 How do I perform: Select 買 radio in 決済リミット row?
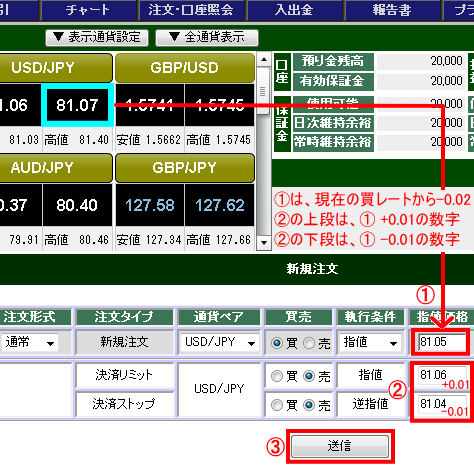[277, 376]
